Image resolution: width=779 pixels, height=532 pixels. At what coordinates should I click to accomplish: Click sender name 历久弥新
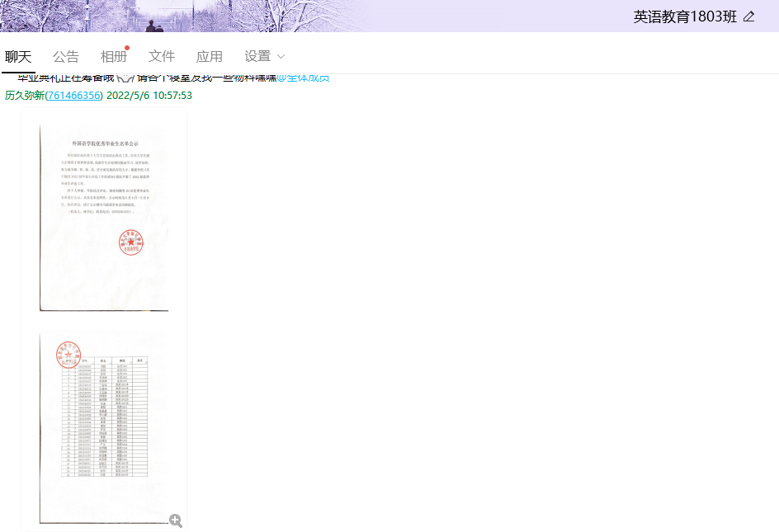pos(24,96)
